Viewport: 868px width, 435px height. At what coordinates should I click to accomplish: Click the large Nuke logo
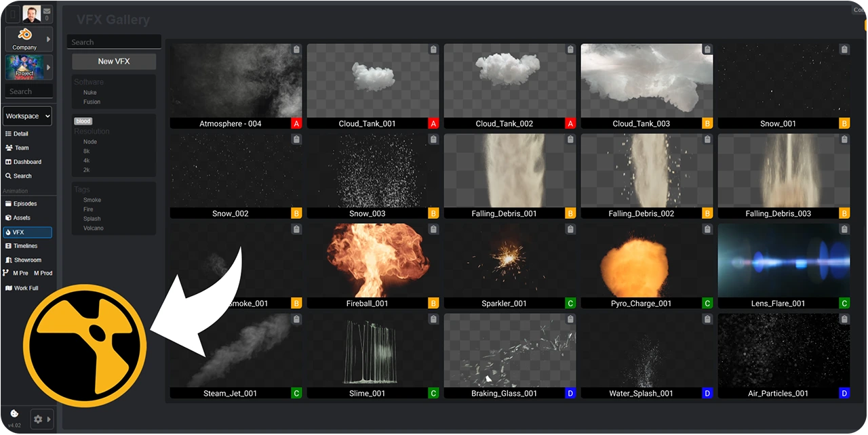pyautogui.click(x=85, y=346)
